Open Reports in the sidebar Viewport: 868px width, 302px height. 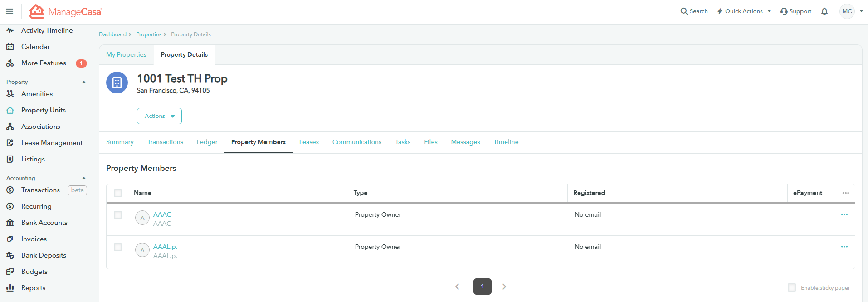pos(33,288)
